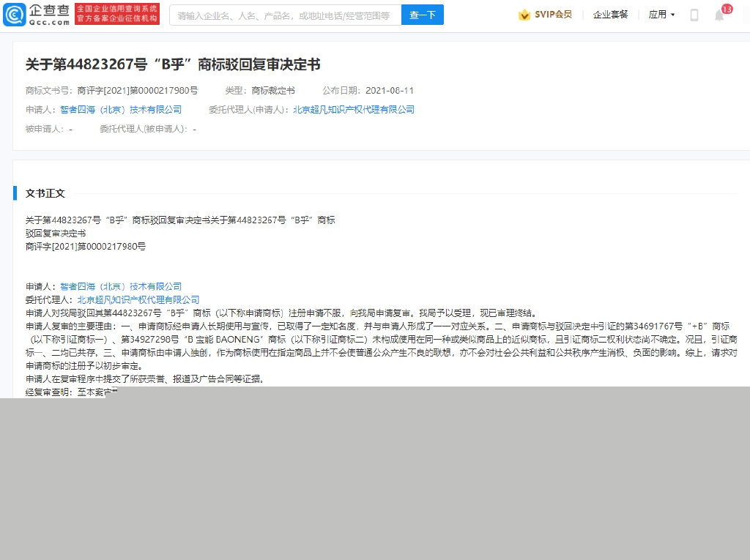Click the 委托代理人(被申请人) field label
This screenshot has height=560, width=750.
[x=144, y=129]
